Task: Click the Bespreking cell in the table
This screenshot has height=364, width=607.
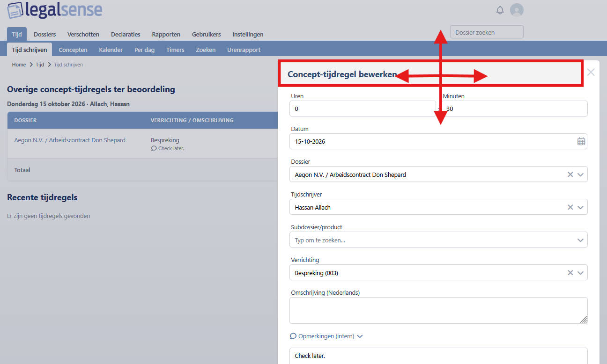Action: (x=165, y=140)
